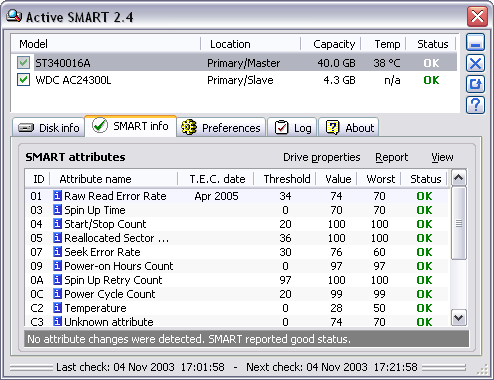
Task: Open help with the question mark icon
Action: (x=475, y=105)
